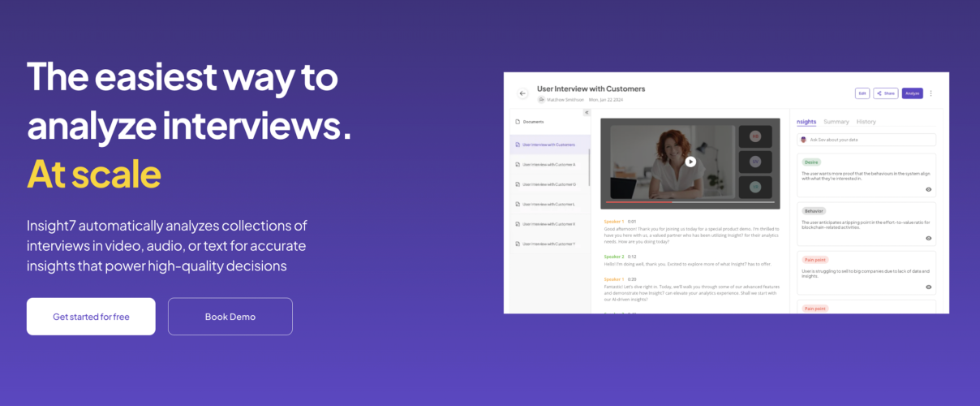Open 'User Interview with Customer X' document

(550, 224)
